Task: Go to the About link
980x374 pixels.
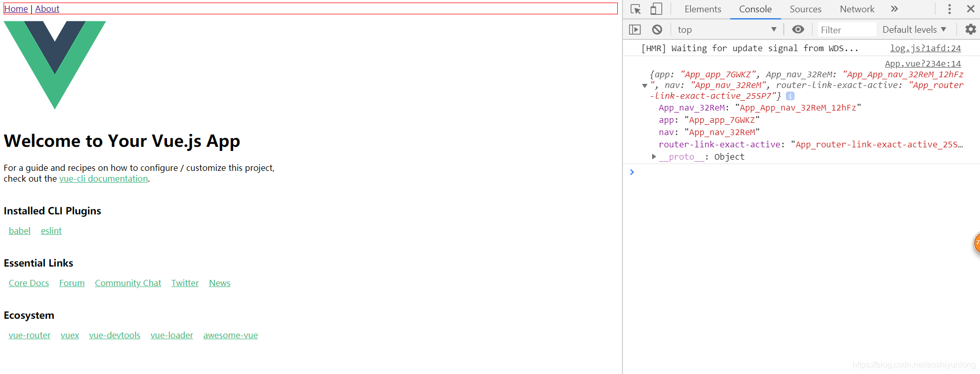Action: [x=47, y=9]
